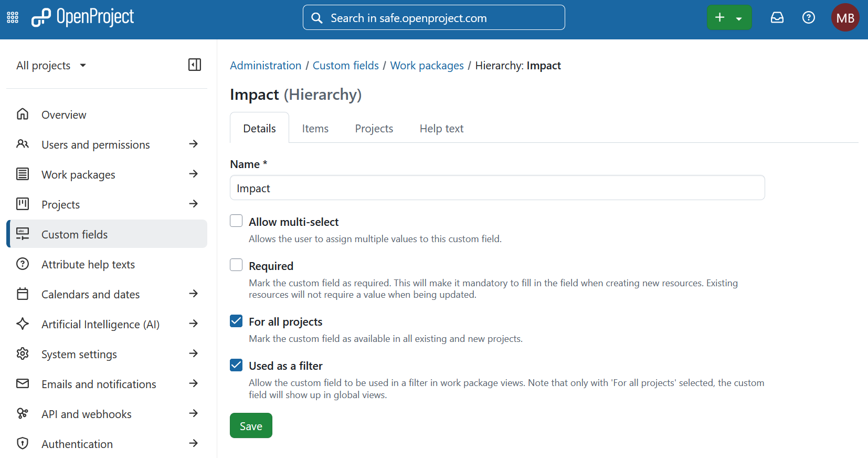This screenshot has height=458, width=868.
Task: Enable the Allow multi-select checkbox
Action: pyautogui.click(x=236, y=221)
